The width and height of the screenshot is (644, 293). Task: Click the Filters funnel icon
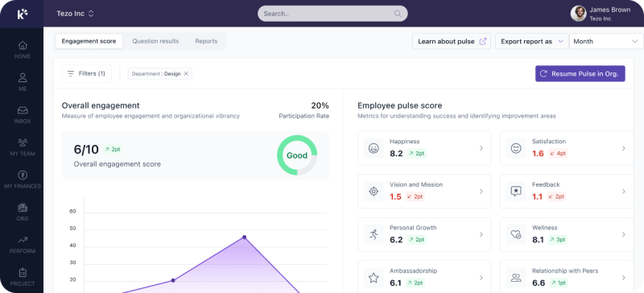(71, 73)
